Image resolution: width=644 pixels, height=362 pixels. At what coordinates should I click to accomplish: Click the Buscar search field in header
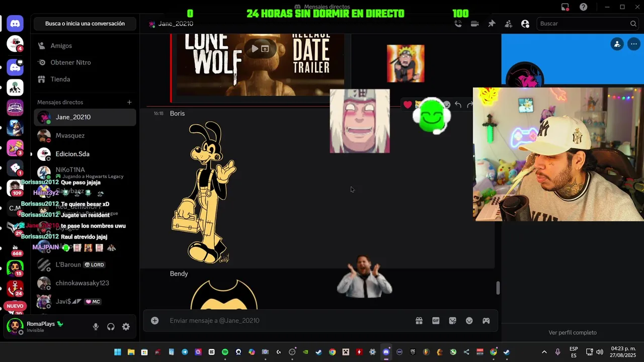(x=588, y=24)
